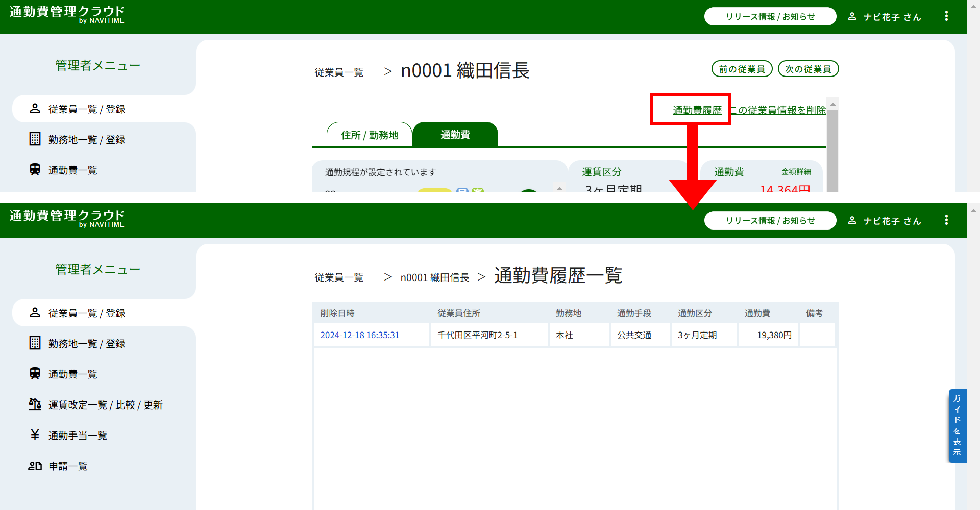
Task: Click the 削除日時 column header
Action: click(x=337, y=313)
